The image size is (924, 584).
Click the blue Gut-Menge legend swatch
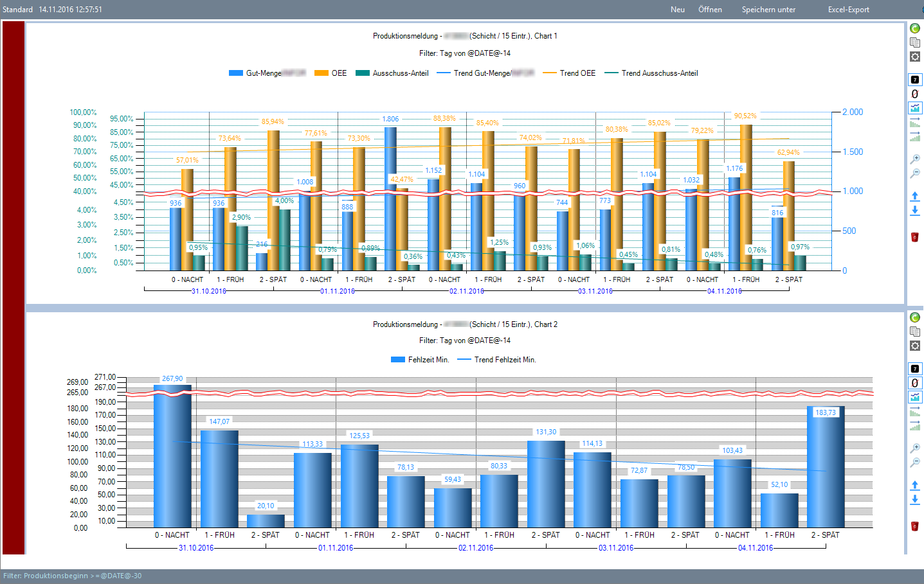point(236,73)
